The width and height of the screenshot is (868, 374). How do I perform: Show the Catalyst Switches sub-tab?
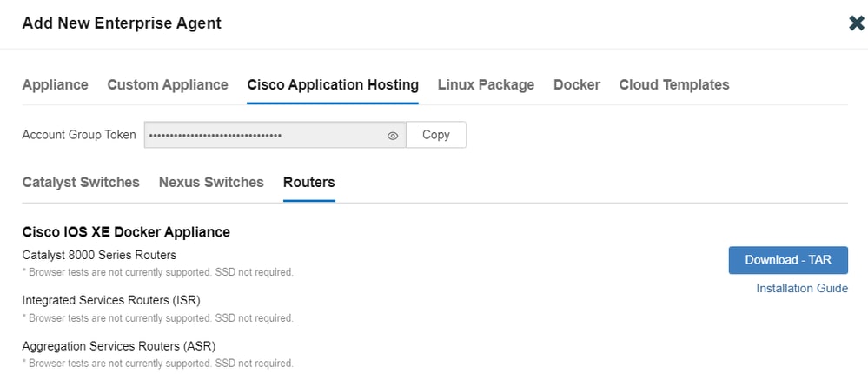click(81, 182)
